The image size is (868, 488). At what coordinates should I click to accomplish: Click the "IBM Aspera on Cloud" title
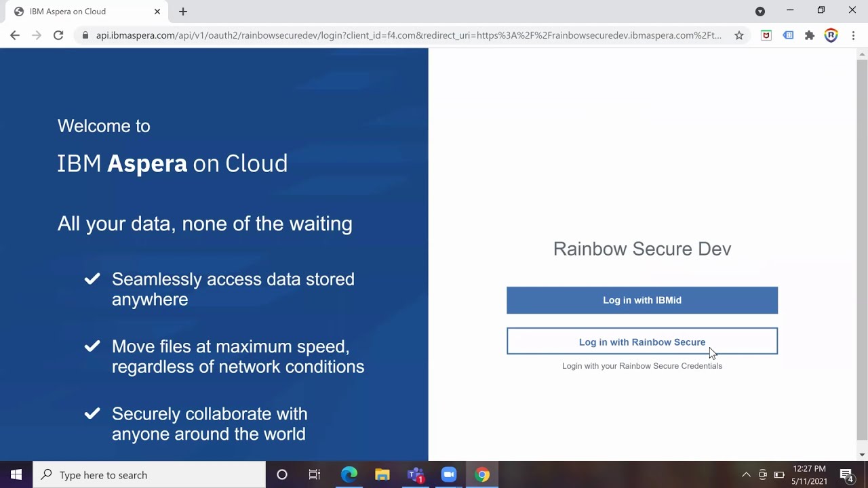[x=172, y=163]
